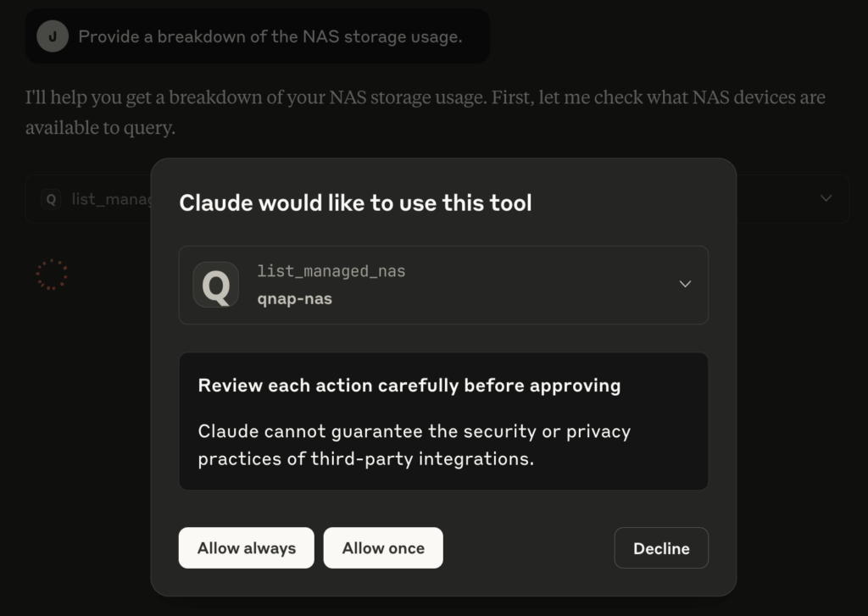Expand the list_managed_nas tool details chevron

tap(685, 284)
